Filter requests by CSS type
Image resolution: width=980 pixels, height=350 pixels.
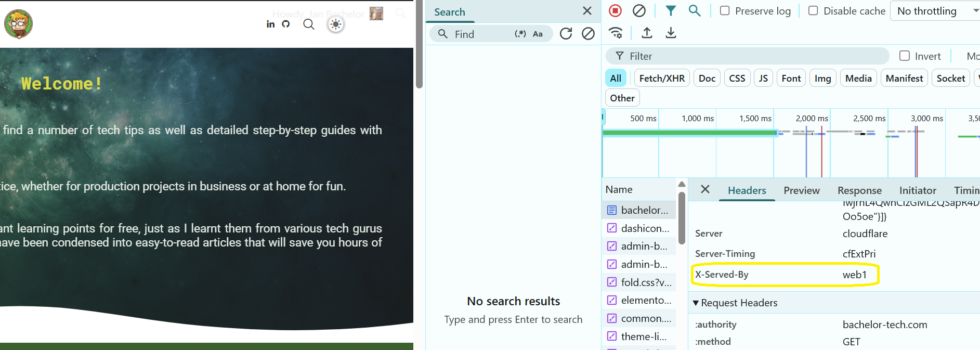(737, 78)
